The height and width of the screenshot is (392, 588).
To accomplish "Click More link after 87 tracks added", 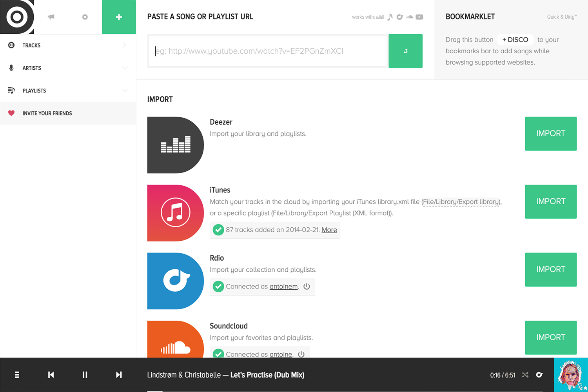I will tap(329, 230).
